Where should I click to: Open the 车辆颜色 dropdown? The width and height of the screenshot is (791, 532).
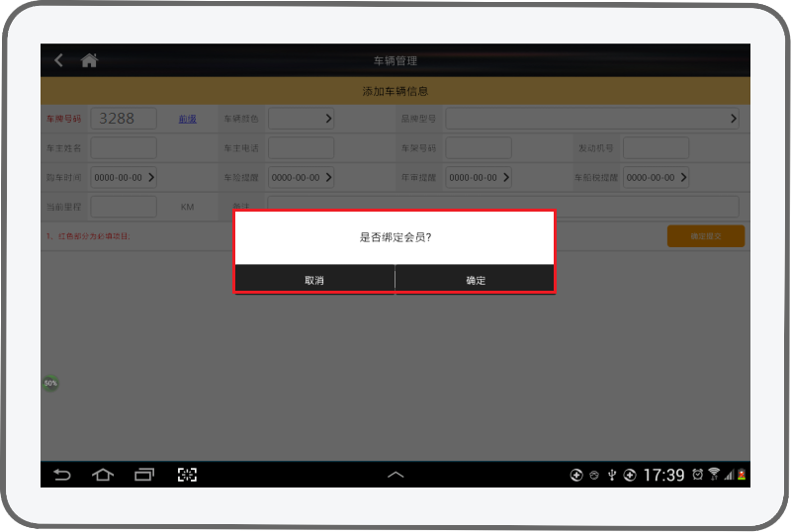point(301,119)
